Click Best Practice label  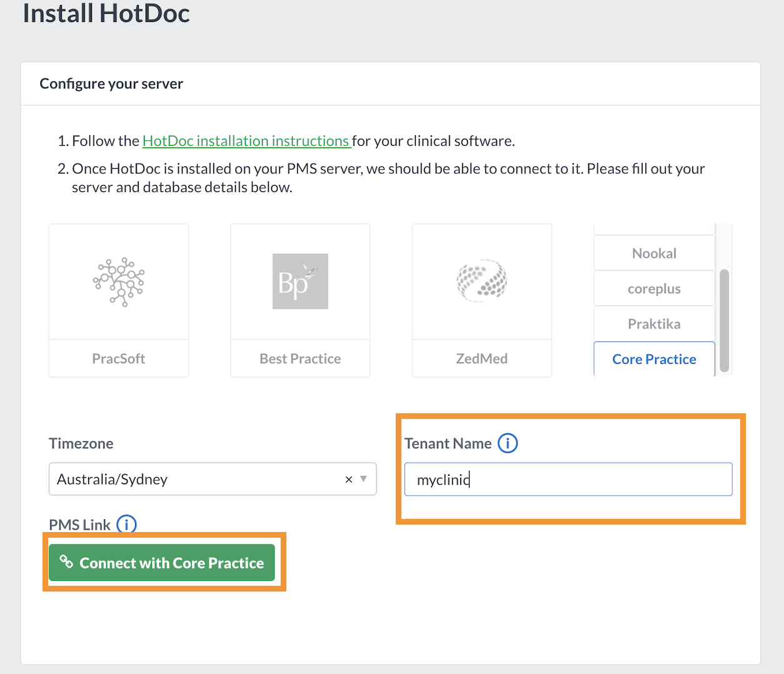click(x=300, y=359)
